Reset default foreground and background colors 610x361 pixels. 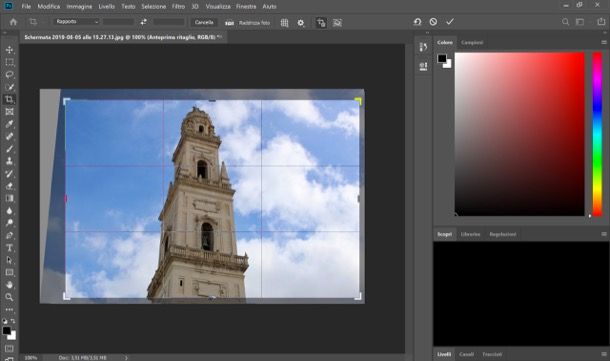(x=5, y=321)
